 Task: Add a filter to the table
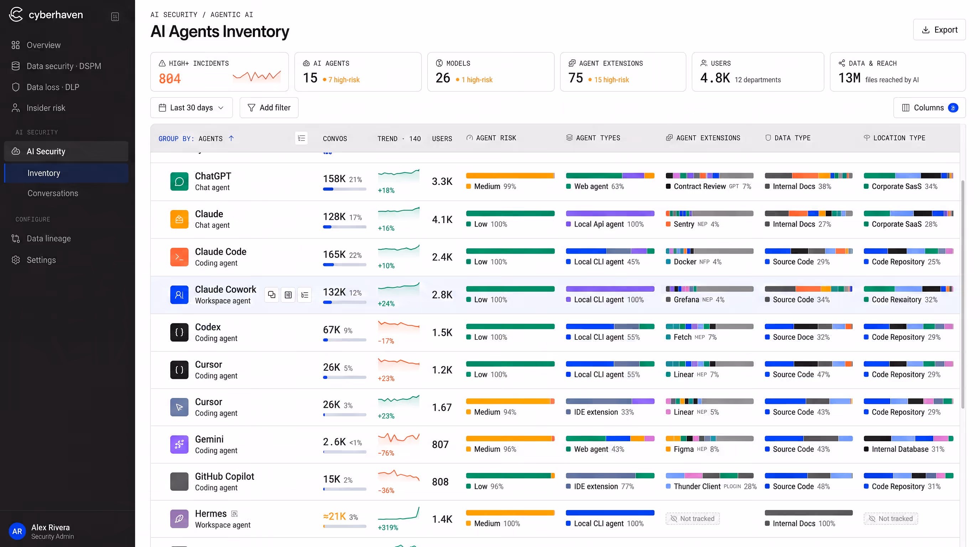[x=269, y=108]
